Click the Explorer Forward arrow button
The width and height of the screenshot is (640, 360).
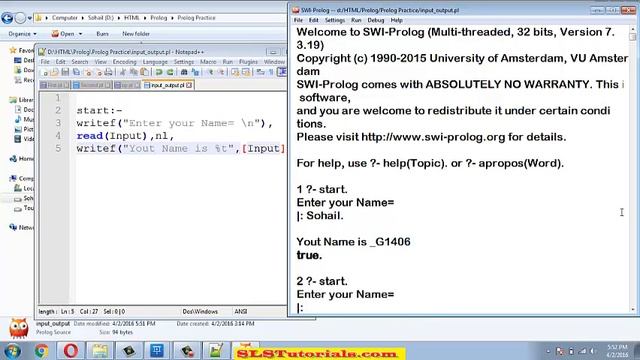20,18
